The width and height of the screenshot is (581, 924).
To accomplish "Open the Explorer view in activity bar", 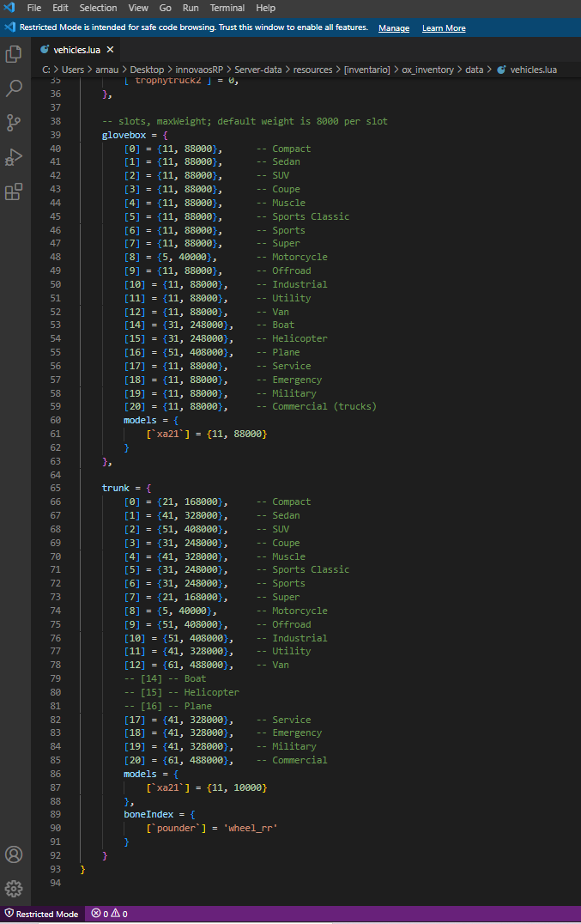I will pos(14,54).
